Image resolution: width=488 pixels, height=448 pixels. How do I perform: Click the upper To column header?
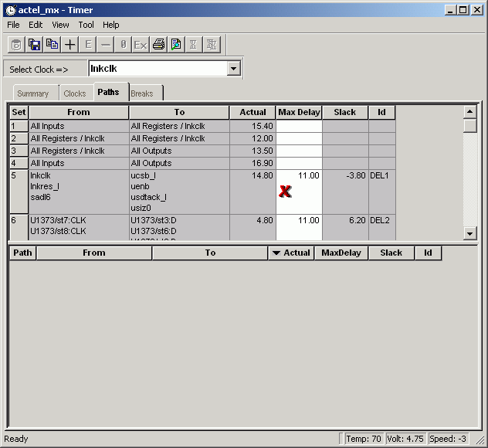tap(179, 112)
